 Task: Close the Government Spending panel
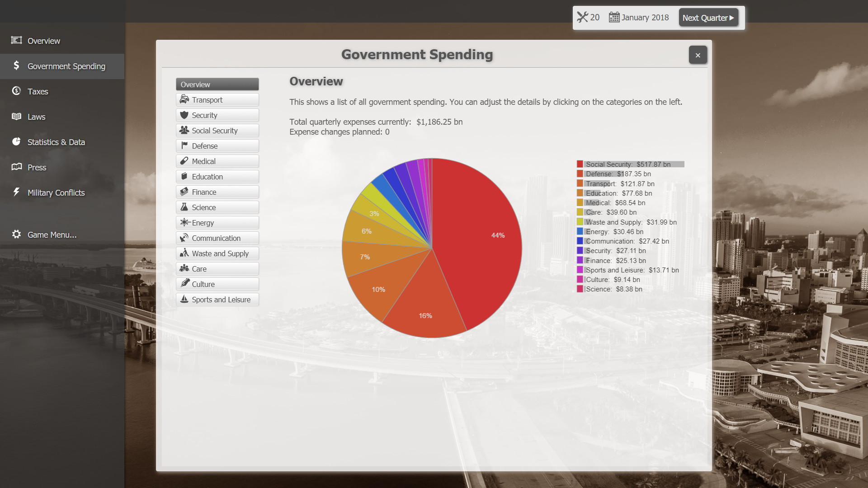[698, 55]
